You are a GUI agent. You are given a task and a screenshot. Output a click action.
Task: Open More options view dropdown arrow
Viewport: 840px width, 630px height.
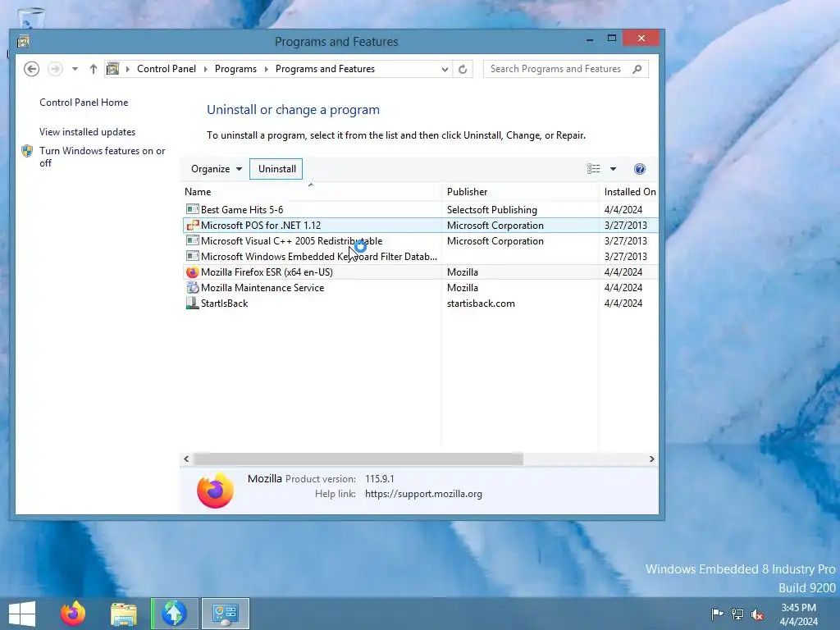pos(613,169)
